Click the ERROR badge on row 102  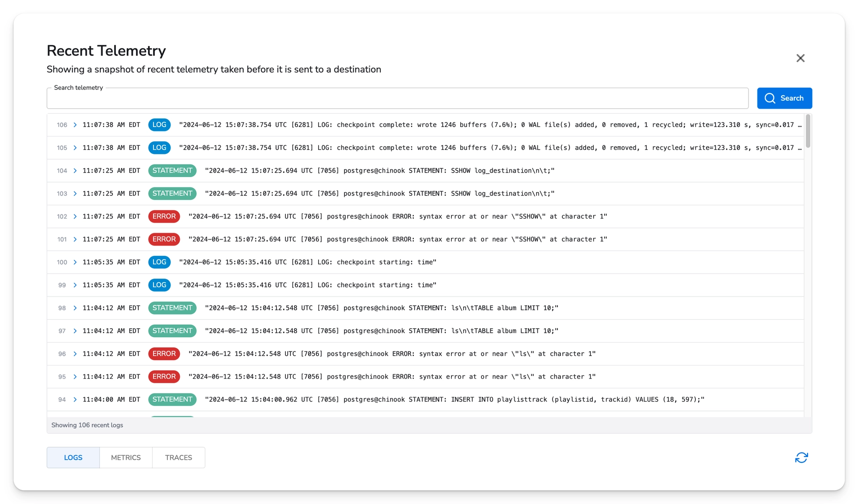coord(164,216)
